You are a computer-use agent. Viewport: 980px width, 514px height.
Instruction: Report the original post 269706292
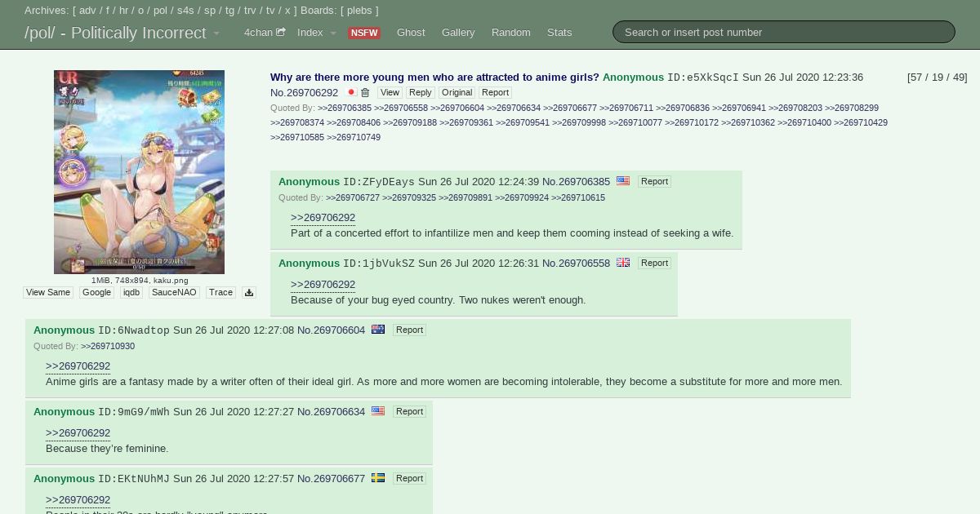coord(495,93)
